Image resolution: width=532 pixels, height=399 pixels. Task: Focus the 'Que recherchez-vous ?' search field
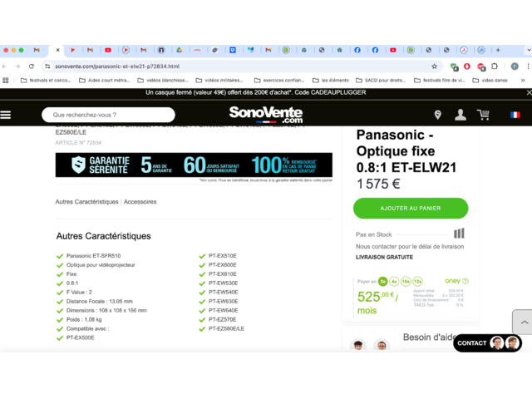click(x=108, y=115)
